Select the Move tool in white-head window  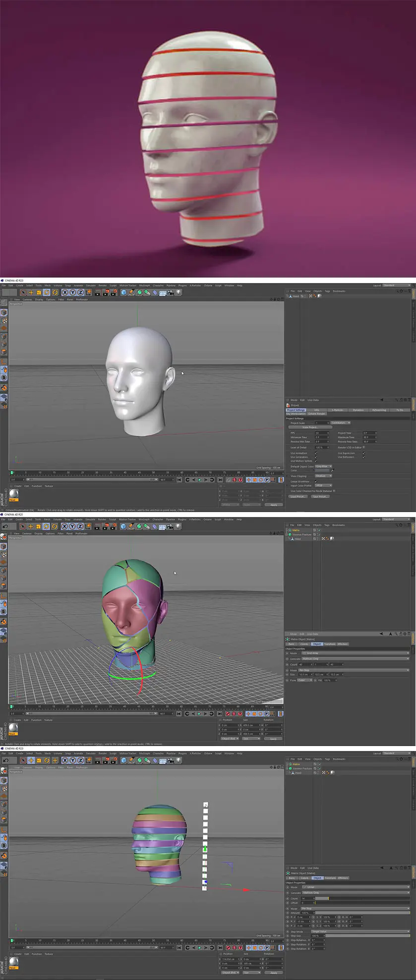(x=31, y=292)
